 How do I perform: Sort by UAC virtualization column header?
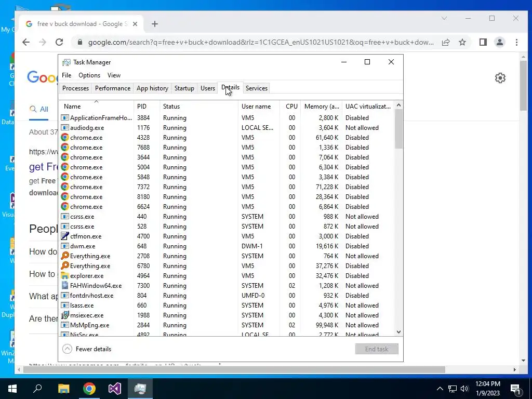pyautogui.click(x=368, y=106)
